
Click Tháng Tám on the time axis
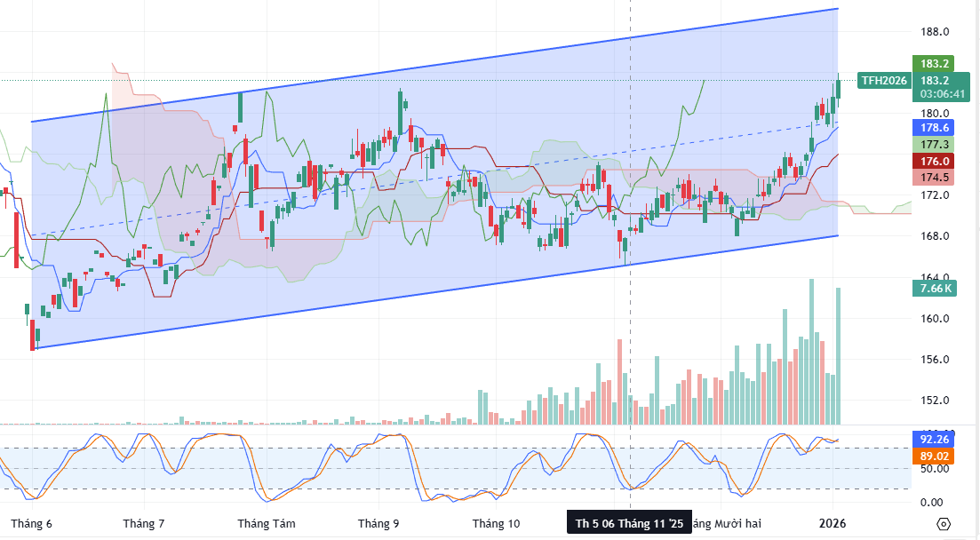click(x=267, y=524)
